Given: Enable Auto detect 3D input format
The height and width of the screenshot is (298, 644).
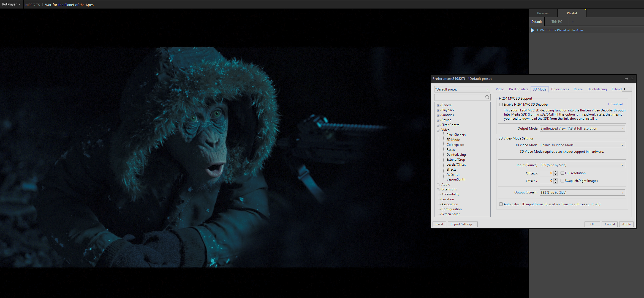Looking at the screenshot, I should point(501,204).
